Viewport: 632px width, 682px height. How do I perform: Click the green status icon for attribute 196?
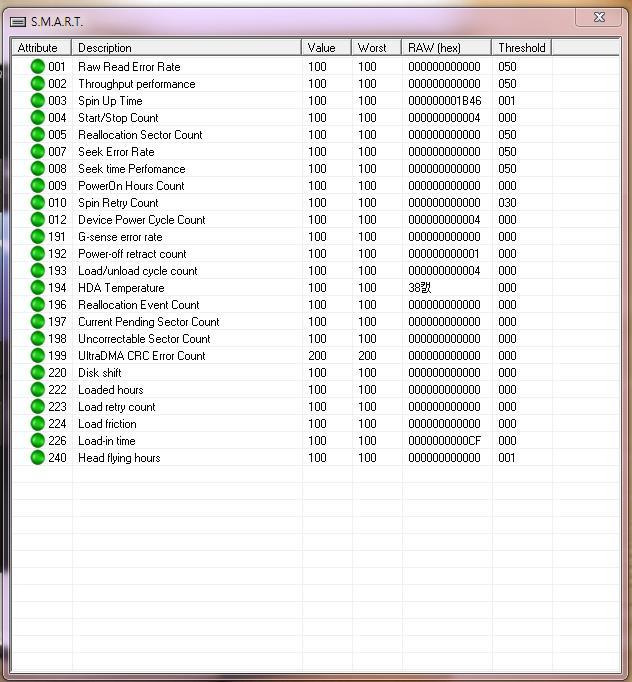click(x=38, y=304)
